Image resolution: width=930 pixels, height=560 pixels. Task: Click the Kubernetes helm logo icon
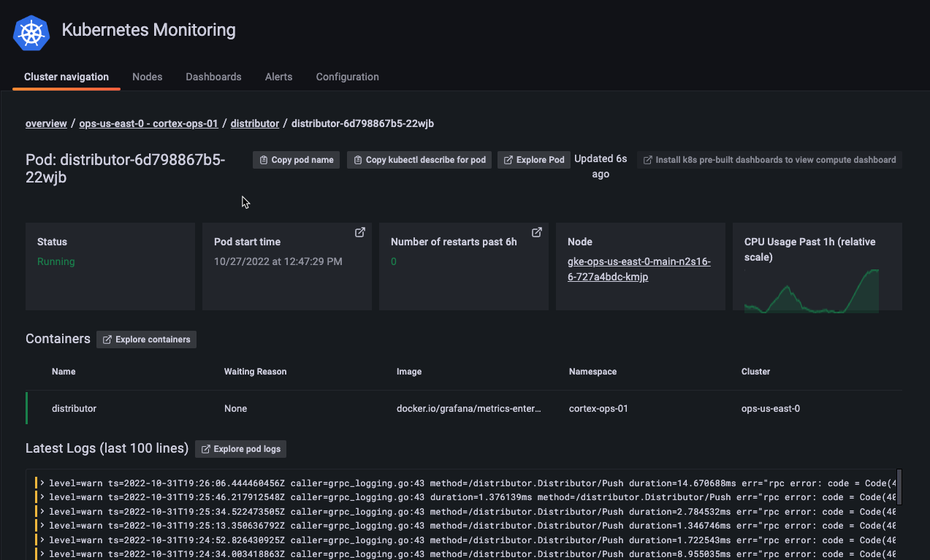(31, 32)
